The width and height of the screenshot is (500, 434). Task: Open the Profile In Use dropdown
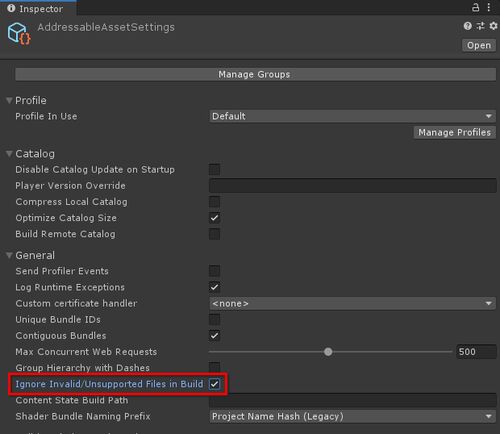pos(352,116)
